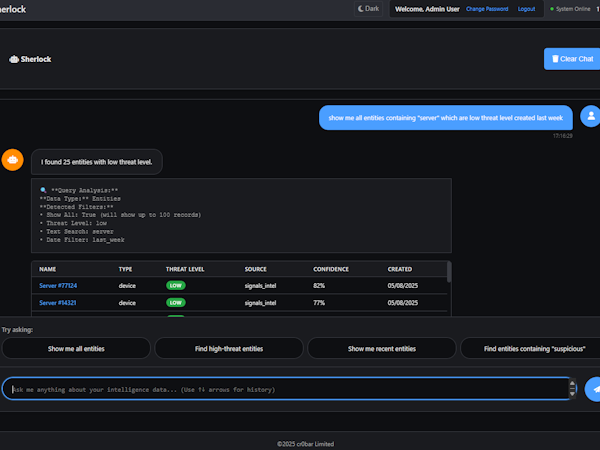Sort table by THREAT LEVEL column header
Viewport: 600px width, 450px height.
185,269
